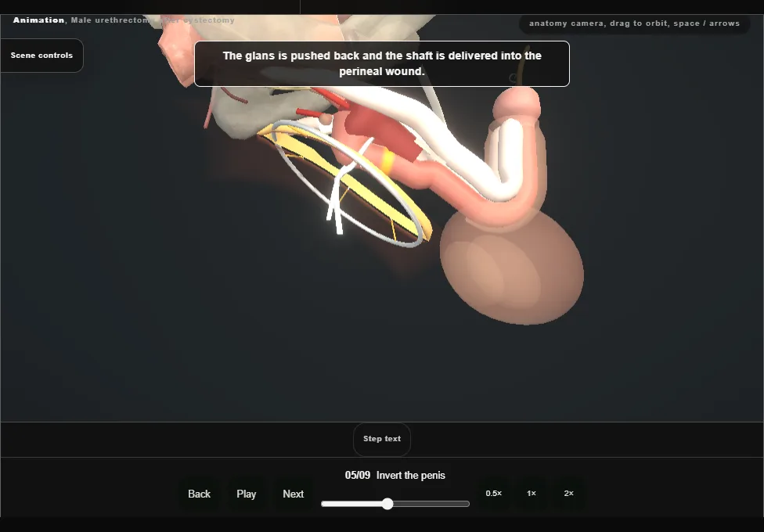The image size is (764, 532).
Task: Click the animation progress slider handle
Action: click(387, 504)
